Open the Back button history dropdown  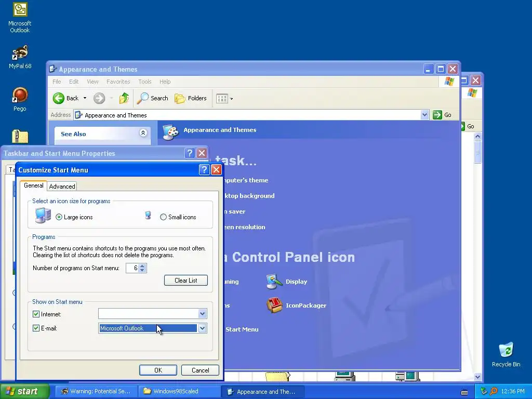pyautogui.click(x=85, y=98)
